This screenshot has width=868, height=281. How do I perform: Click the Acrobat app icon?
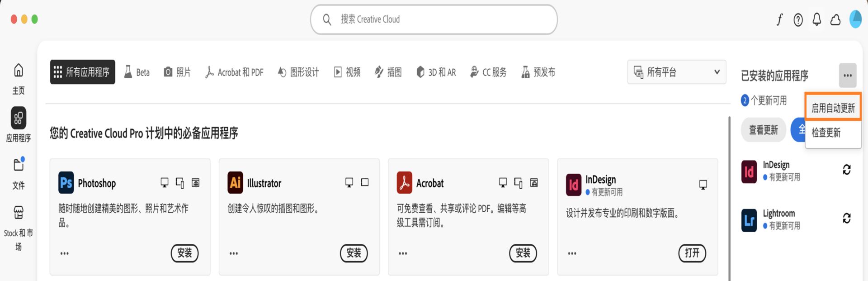click(405, 183)
